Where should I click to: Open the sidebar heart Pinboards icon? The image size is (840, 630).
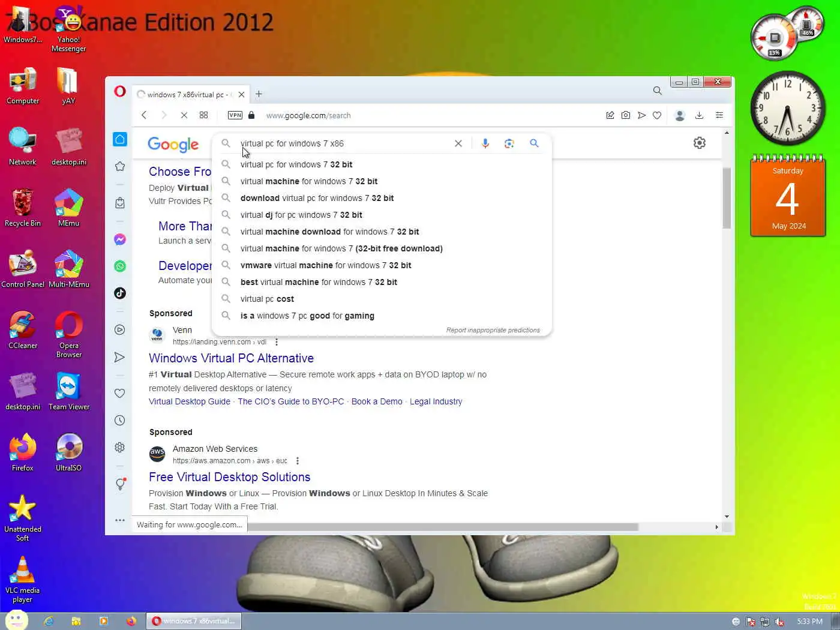[120, 394]
